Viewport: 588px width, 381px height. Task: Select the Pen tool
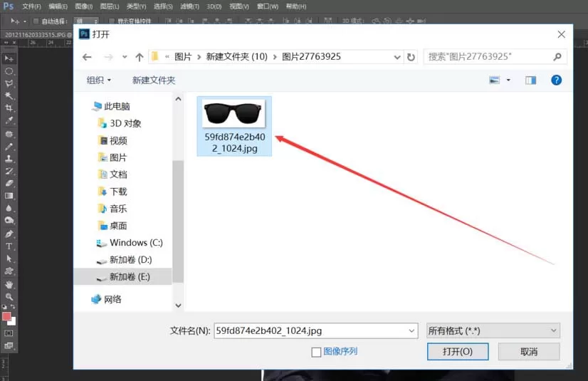coord(9,234)
